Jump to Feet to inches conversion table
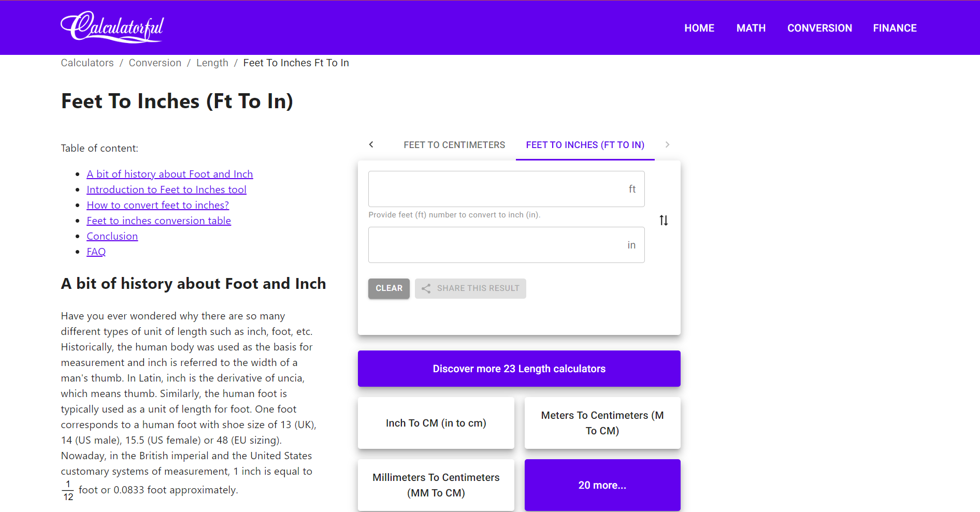Viewport: 980px width, 512px height. pyautogui.click(x=158, y=221)
